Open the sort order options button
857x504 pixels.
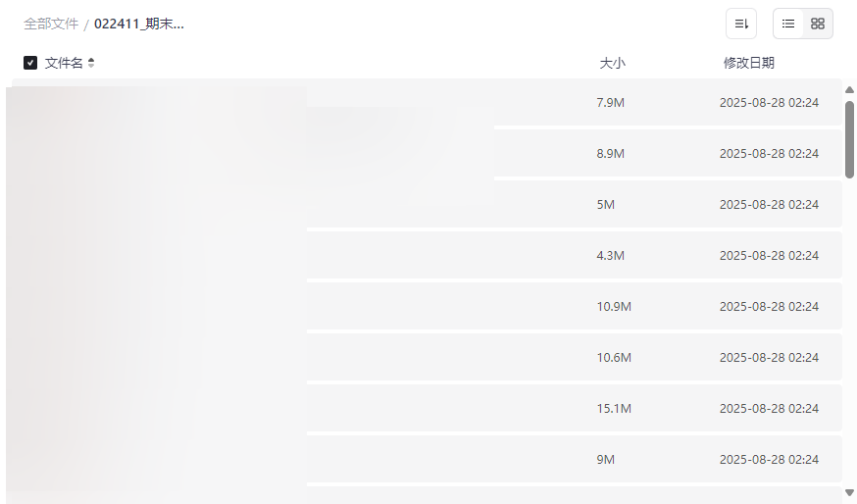pyautogui.click(x=740, y=24)
